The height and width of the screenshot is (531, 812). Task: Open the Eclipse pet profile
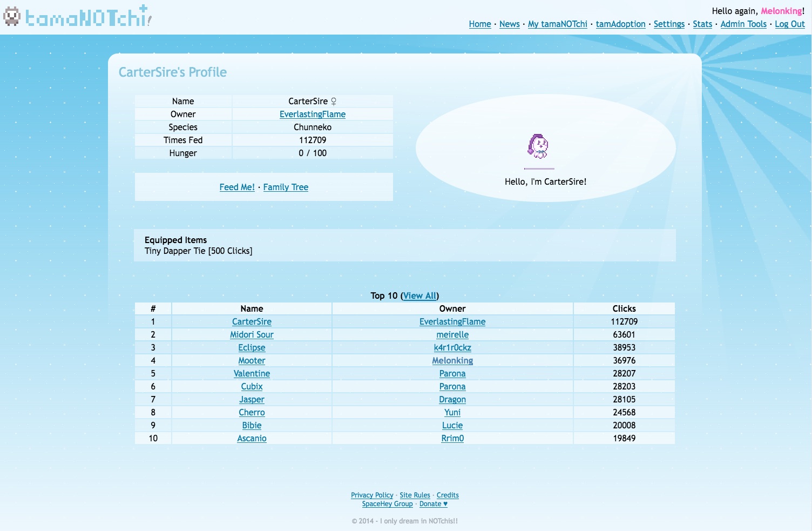[252, 348]
